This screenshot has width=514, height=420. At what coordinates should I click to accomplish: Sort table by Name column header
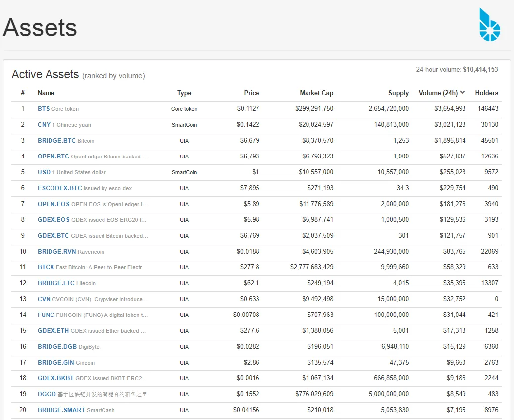tap(46, 93)
